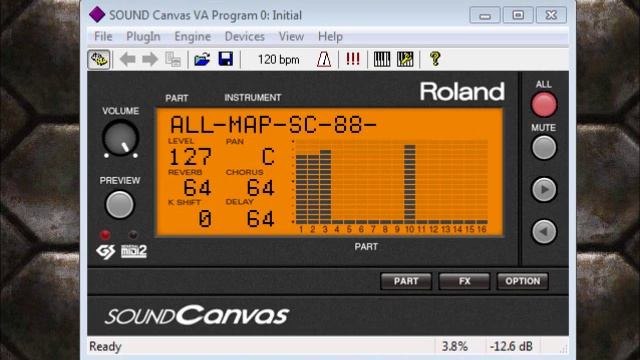
Task: Click part number 16 in the display
Action: pos(482,229)
